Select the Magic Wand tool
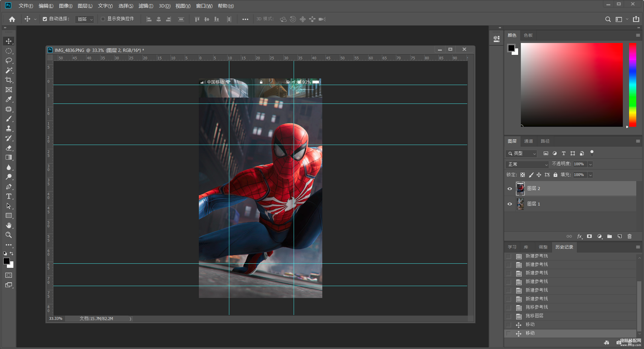 (x=9, y=70)
